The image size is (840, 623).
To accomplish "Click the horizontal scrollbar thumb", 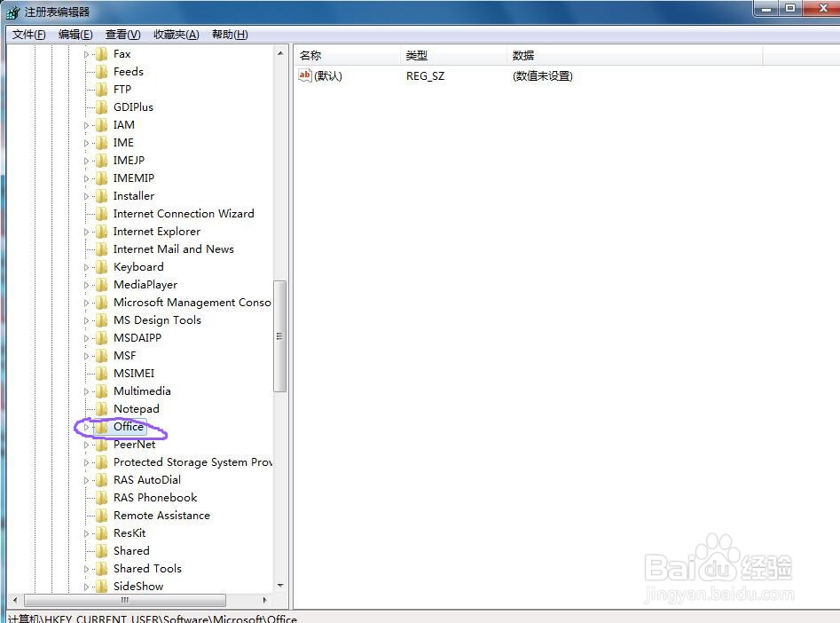I will point(125,600).
